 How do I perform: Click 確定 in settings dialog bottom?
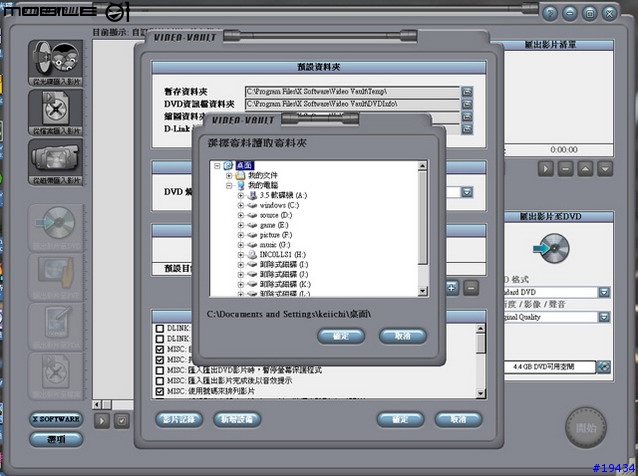[400, 419]
